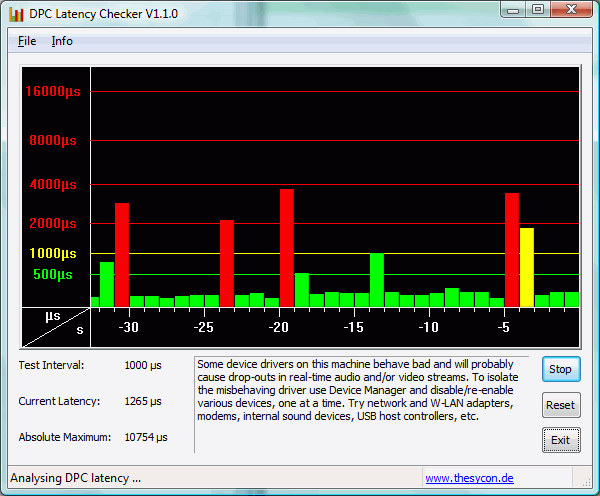Click the red bar near -30 seconds
This screenshot has width=600, height=496.
pyautogui.click(x=122, y=254)
